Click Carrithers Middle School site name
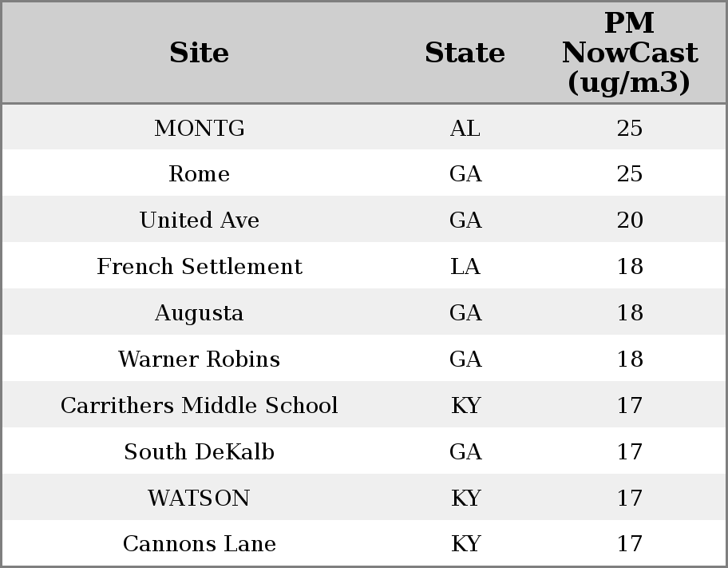 (x=200, y=405)
